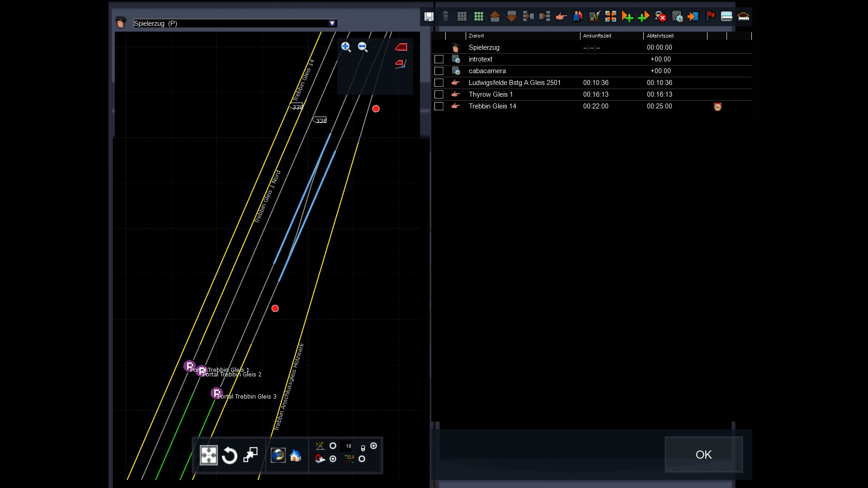Click the Zielort column header
The height and width of the screenshot is (488, 868).
click(x=476, y=36)
